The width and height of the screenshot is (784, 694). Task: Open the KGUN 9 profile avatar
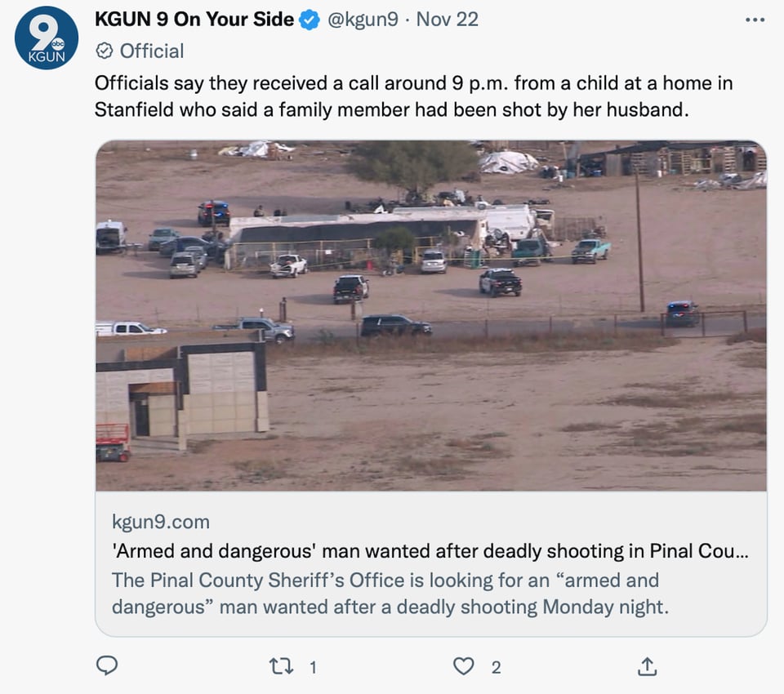click(x=47, y=38)
